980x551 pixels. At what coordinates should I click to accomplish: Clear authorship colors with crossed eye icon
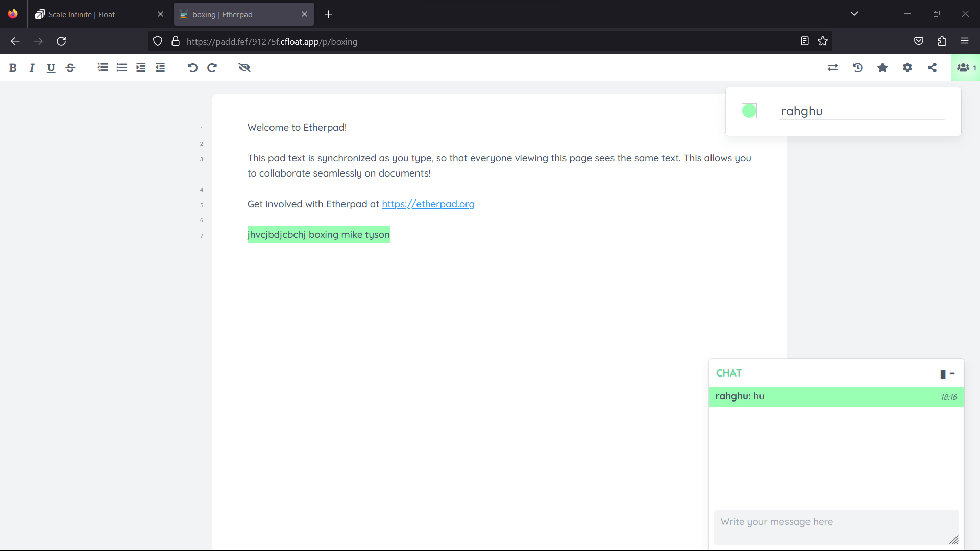(x=244, y=68)
